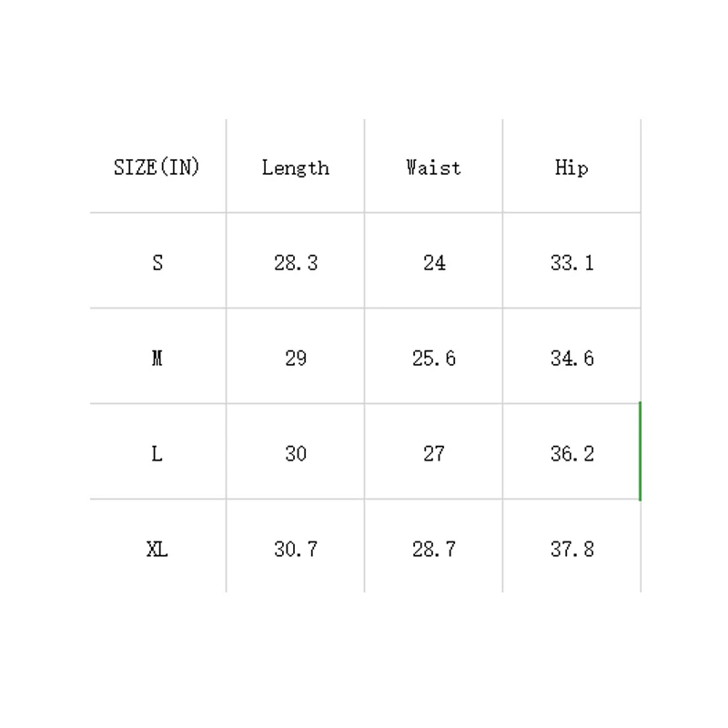Click the length cell showing 30

coord(296,454)
